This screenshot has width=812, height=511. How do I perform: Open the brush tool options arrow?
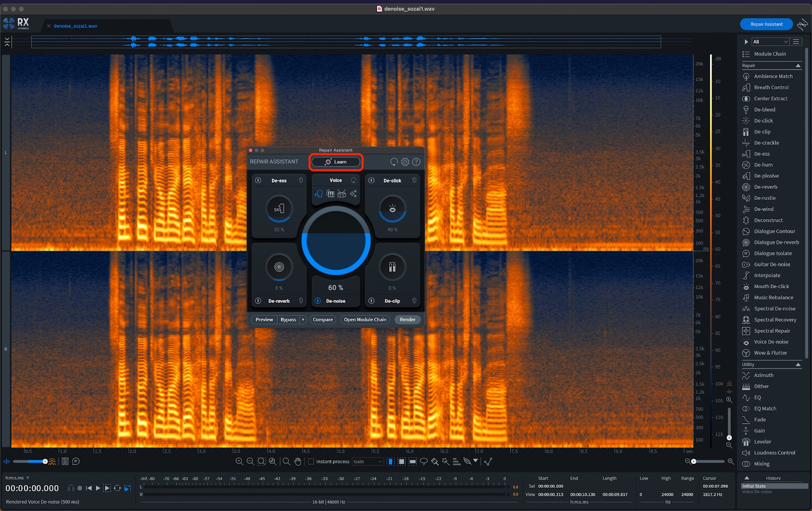point(476,461)
